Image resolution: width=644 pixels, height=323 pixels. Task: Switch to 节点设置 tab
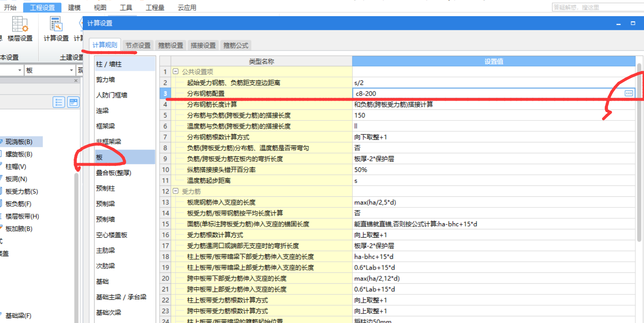[x=138, y=46]
